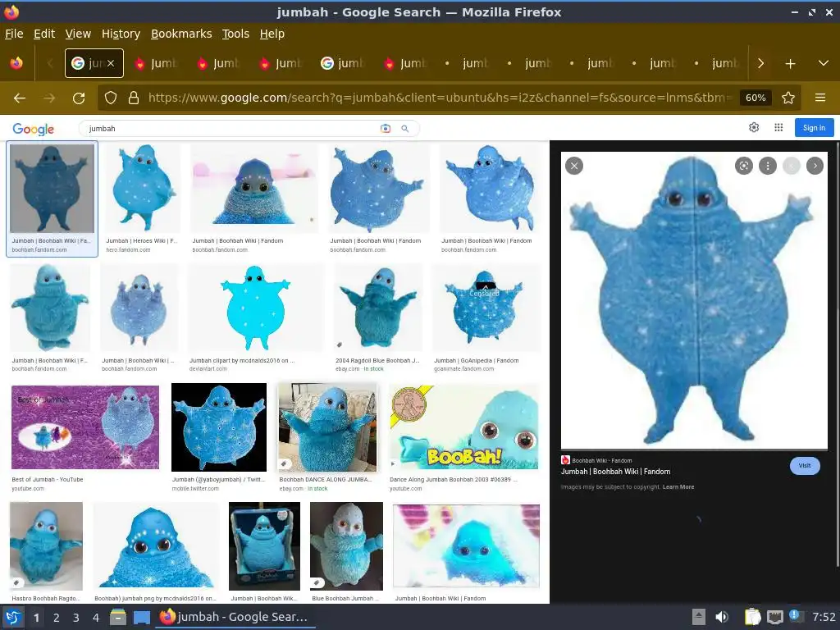Click the Google logo

33,129
